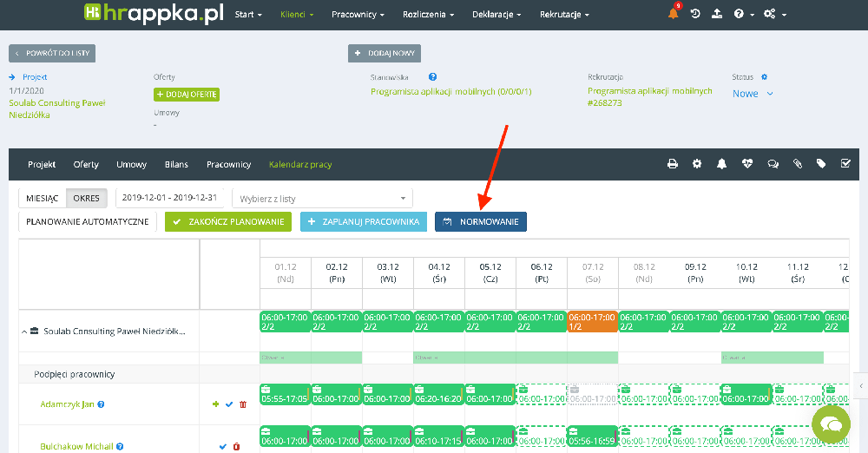Click the Projekt link with arrow

(x=28, y=77)
